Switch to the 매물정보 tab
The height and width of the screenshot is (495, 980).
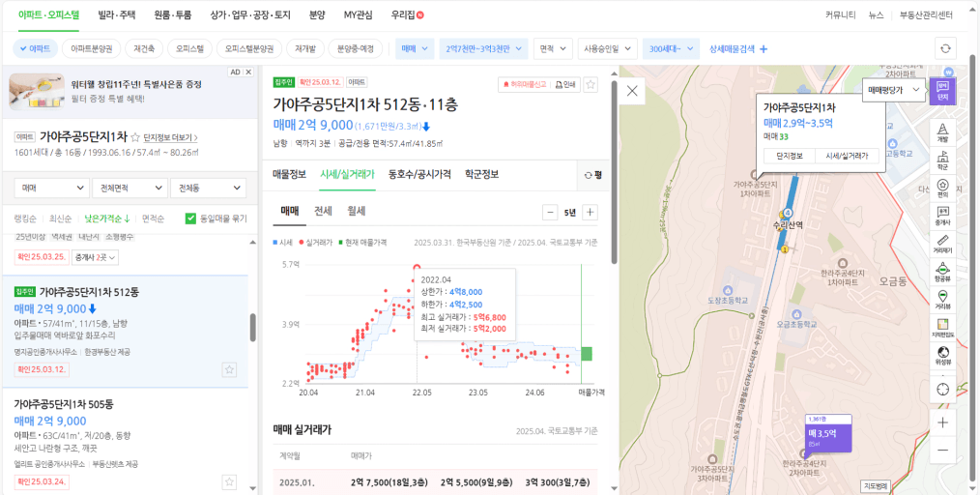click(289, 174)
